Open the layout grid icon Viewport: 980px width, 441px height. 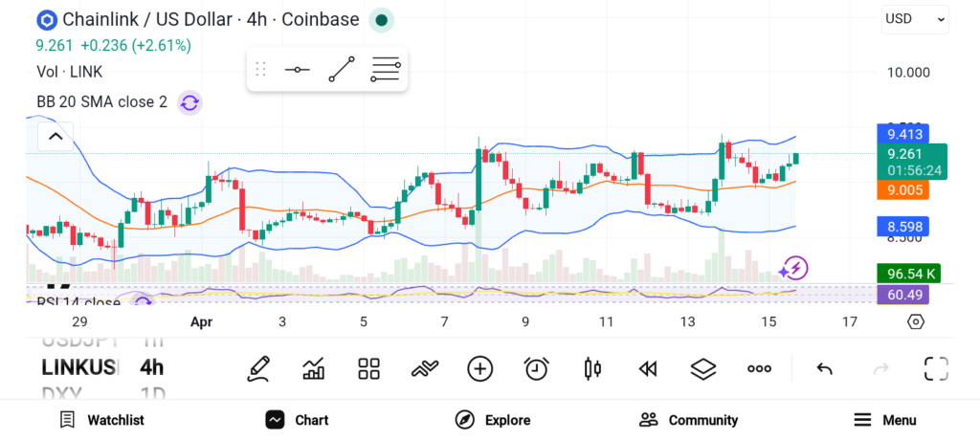(368, 368)
